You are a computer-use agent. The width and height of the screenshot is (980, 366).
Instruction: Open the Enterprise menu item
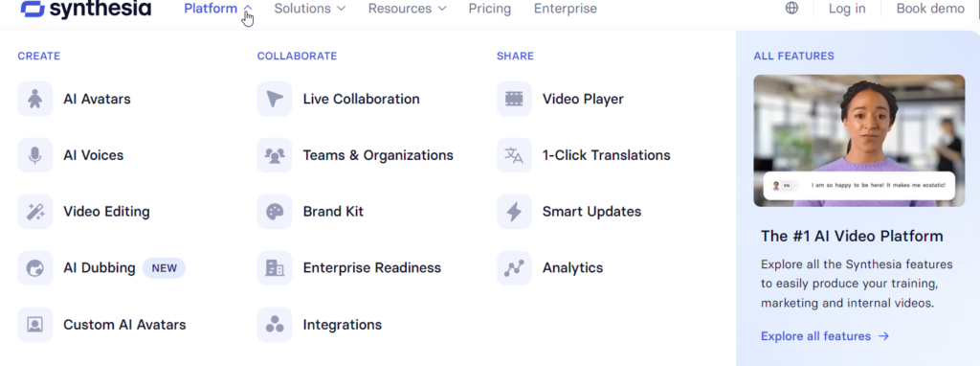tap(565, 9)
